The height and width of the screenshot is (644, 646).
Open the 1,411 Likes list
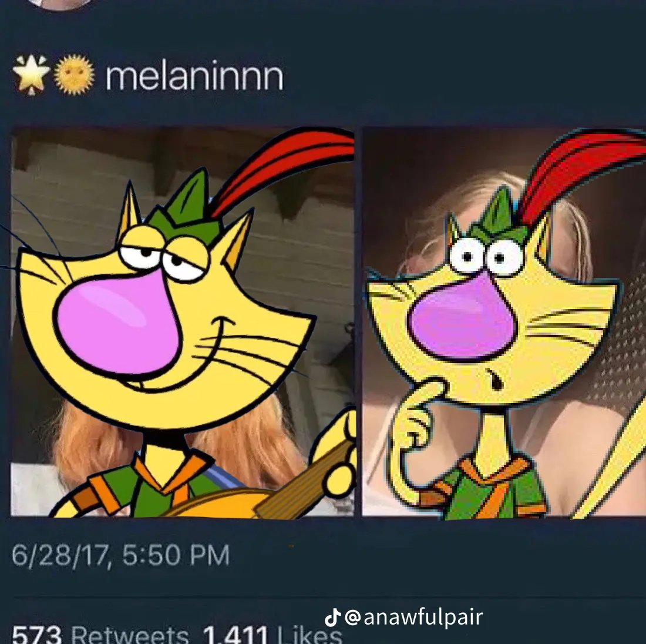[x=272, y=634]
